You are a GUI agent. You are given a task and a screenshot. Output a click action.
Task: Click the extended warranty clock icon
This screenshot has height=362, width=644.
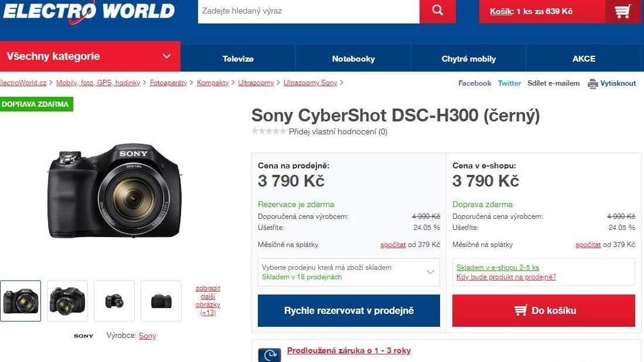pyautogui.click(x=270, y=354)
